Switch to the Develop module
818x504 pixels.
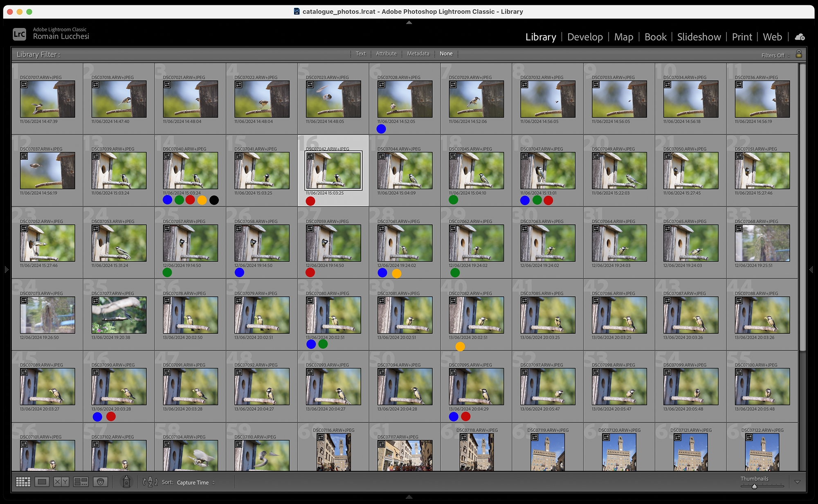[585, 37]
